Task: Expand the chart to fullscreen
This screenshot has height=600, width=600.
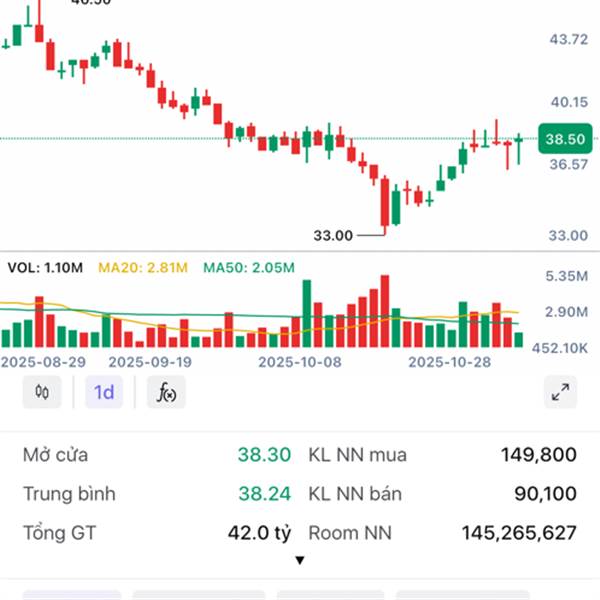Action: click(x=561, y=392)
